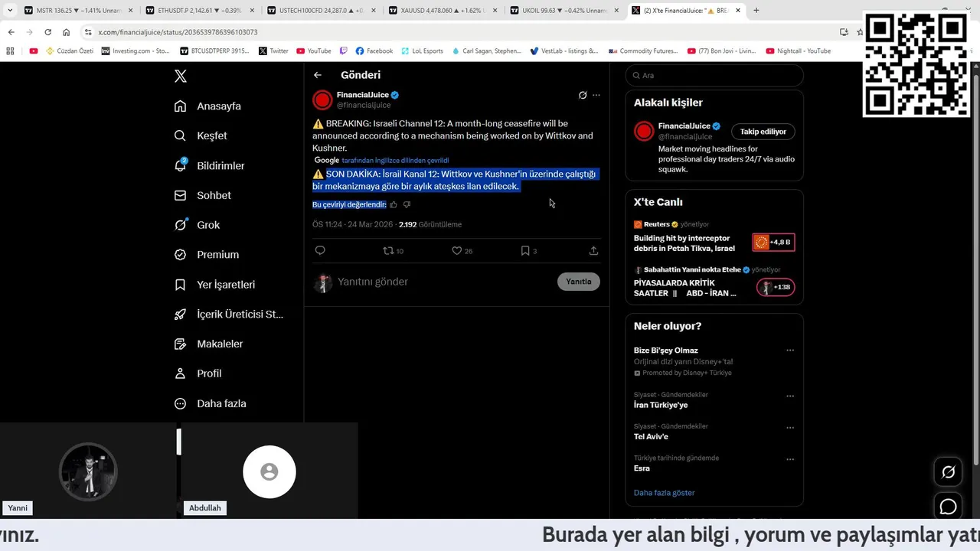Share the post via share icon
980x551 pixels.
coord(593,250)
